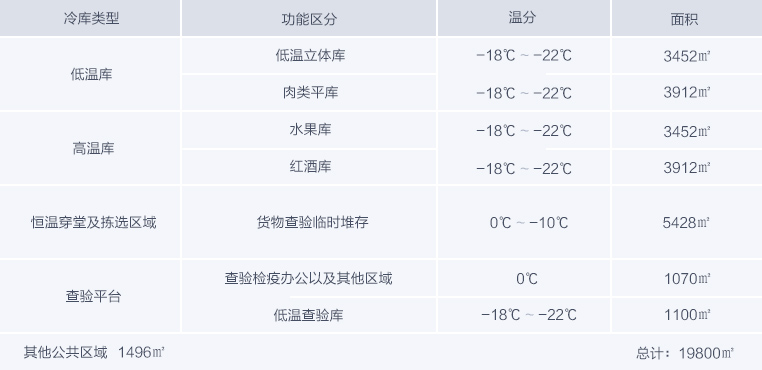Select the 低温库 category cell
762x370 pixels.
90,74
